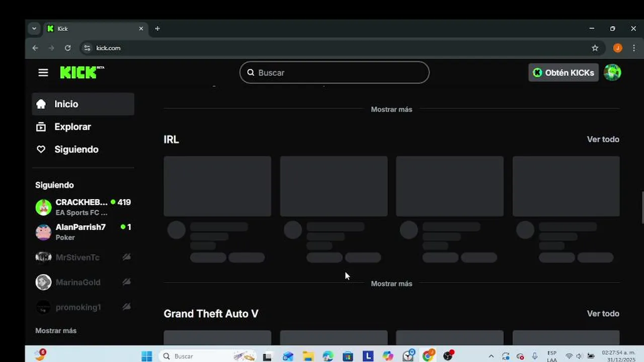Open File Explorer from taskbar

click(308, 356)
